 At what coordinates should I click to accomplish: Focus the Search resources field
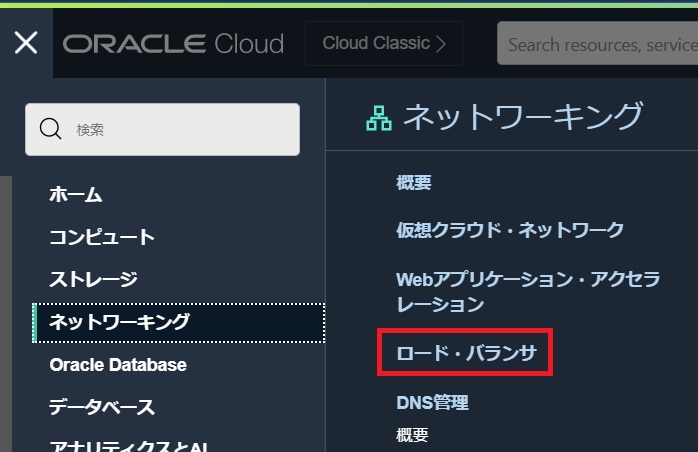coord(600,44)
